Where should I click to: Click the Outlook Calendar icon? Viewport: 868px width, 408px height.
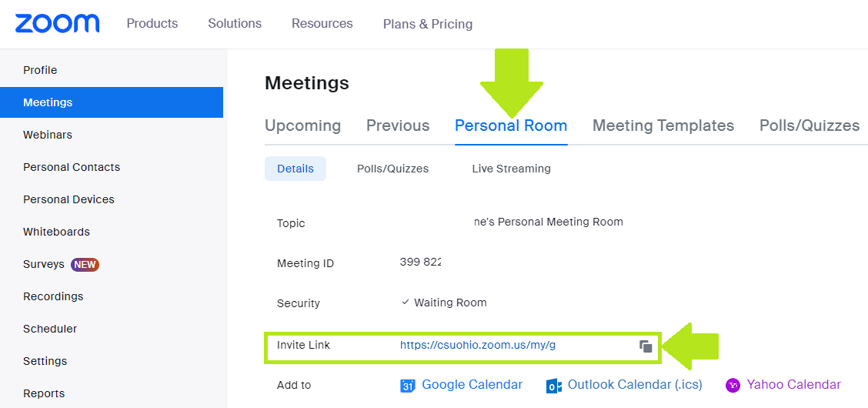553,386
